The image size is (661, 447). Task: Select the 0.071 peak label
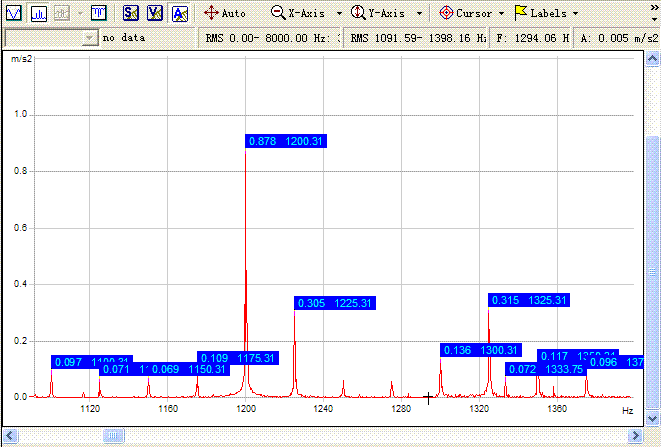click(x=124, y=369)
